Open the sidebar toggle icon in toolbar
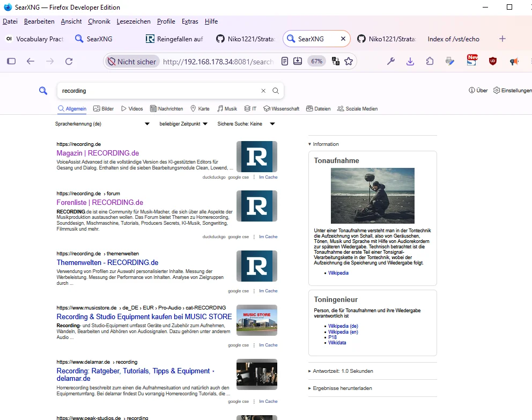The width and height of the screenshot is (532, 420). click(11, 61)
